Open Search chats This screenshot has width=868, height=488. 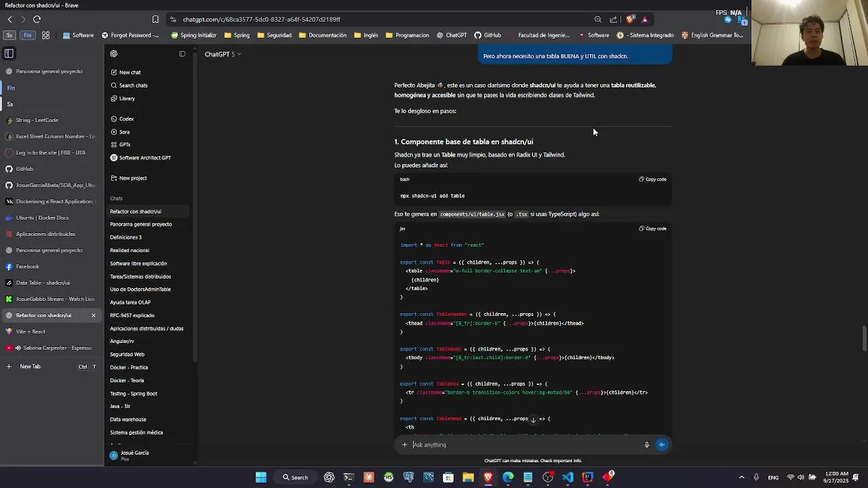tap(133, 85)
